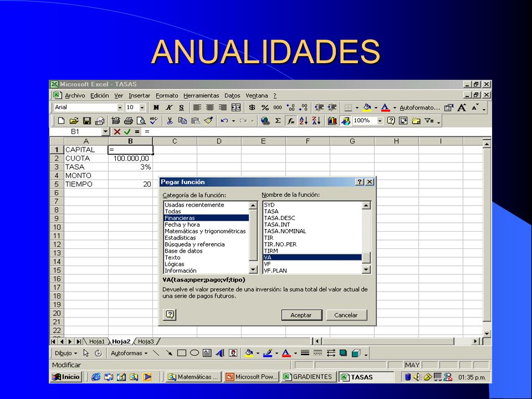532x399 pixels.
Task: Run the spell check icon
Action: (154, 120)
